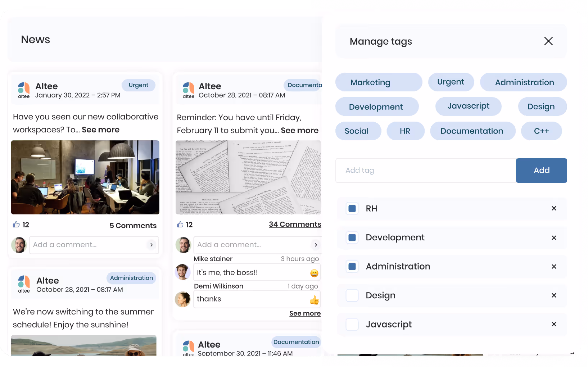Screen dimensions: 588x367
Task: Select the Marketing tag chip
Action: (379, 82)
